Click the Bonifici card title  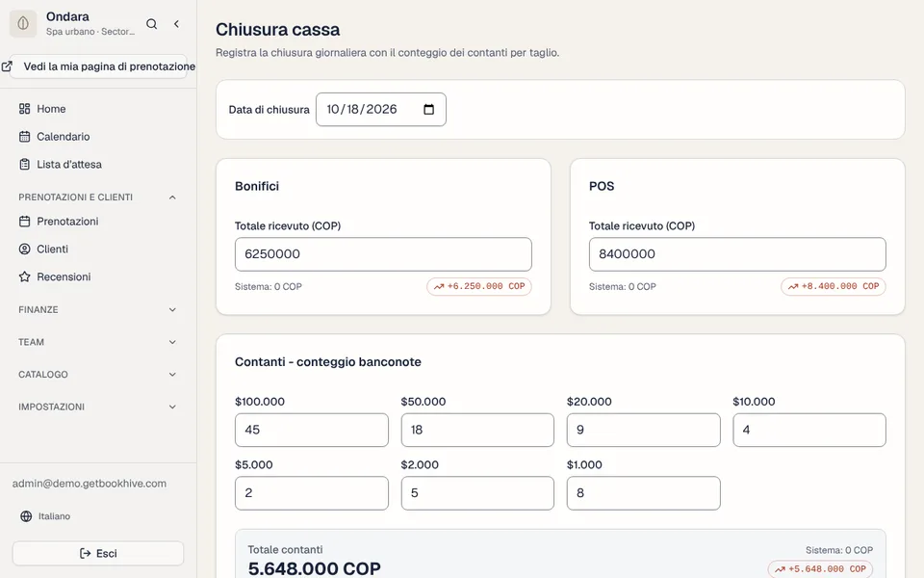pyautogui.click(x=257, y=186)
